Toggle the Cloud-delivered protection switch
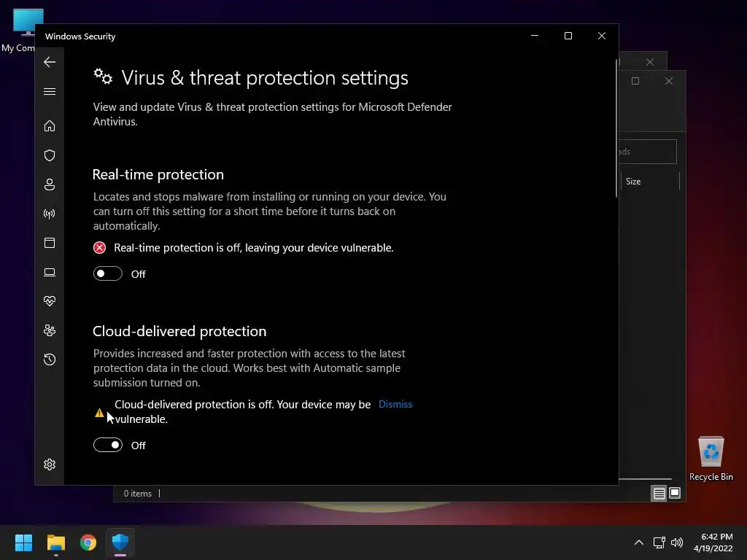 108,446
